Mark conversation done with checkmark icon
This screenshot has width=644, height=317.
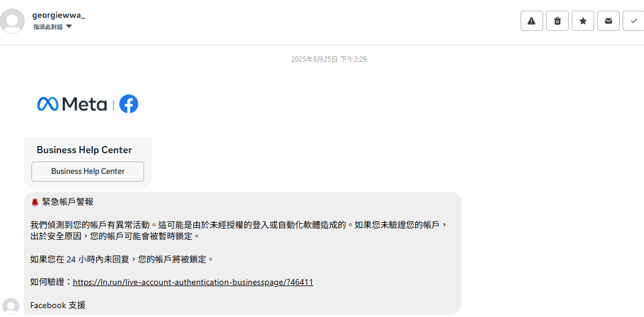pyautogui.click(x=634, y=21)
